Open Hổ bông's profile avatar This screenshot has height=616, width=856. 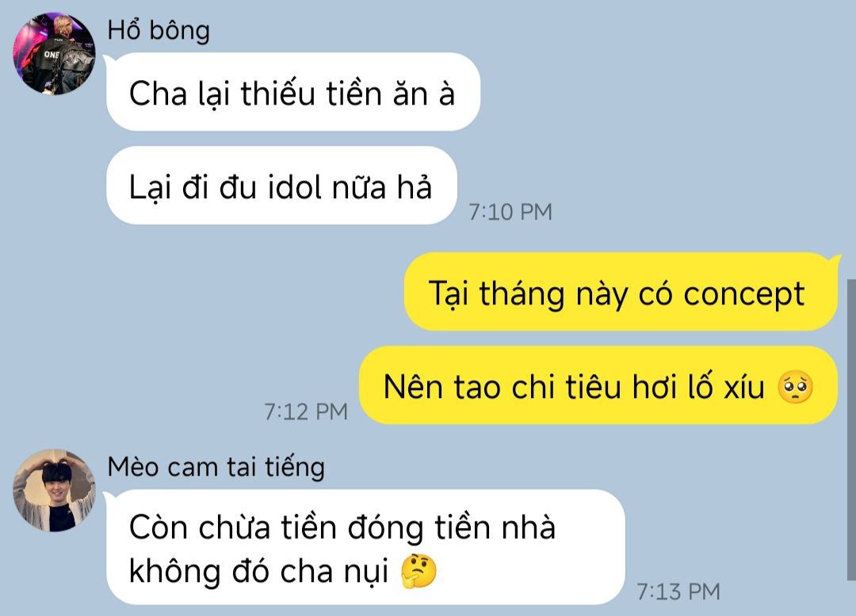pos(54,54)
